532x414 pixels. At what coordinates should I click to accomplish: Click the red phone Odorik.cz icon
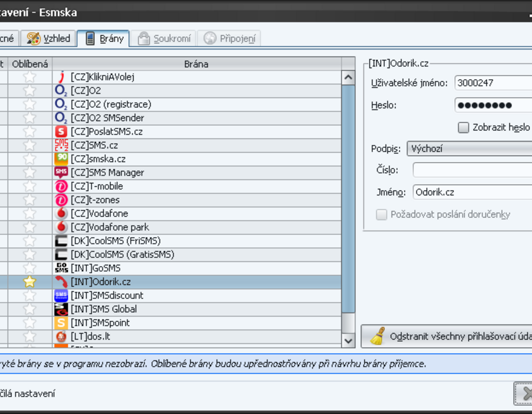[x=61, y=282]
